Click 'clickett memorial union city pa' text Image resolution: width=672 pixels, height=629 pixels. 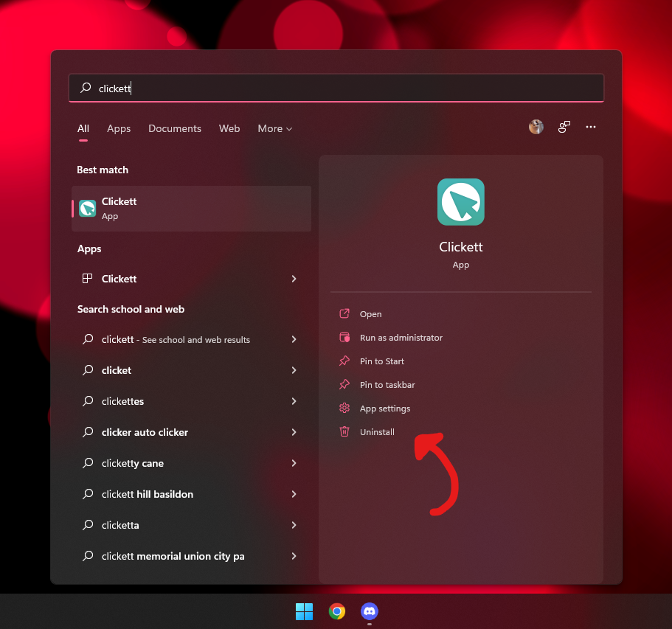[x=173, y=556]
